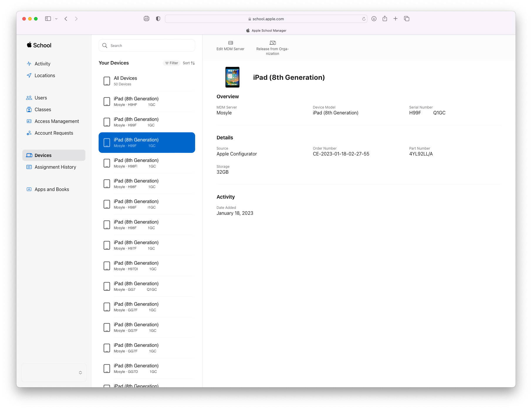This screenshot has height=409, width=532.
Task: Click the Users people icon
Action: [x=29, y=98]
